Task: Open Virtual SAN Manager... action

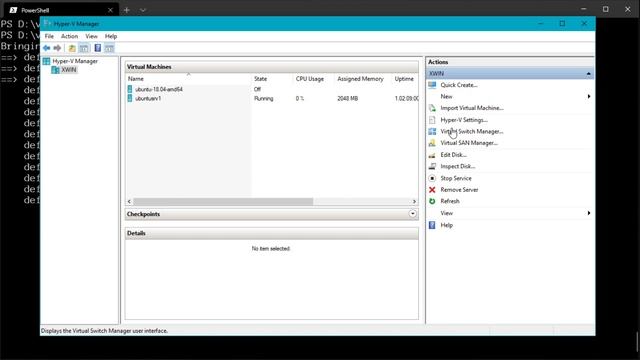Action: [469, 143]
